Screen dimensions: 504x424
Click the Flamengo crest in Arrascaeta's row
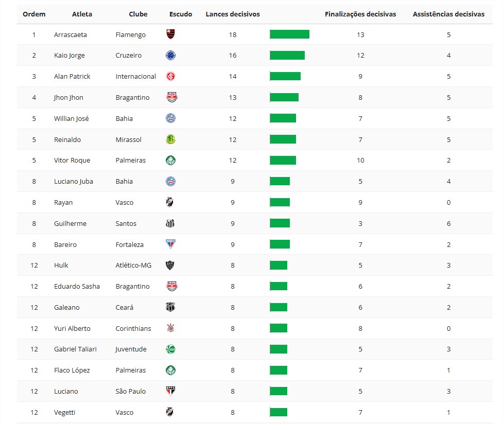[171, 34]
